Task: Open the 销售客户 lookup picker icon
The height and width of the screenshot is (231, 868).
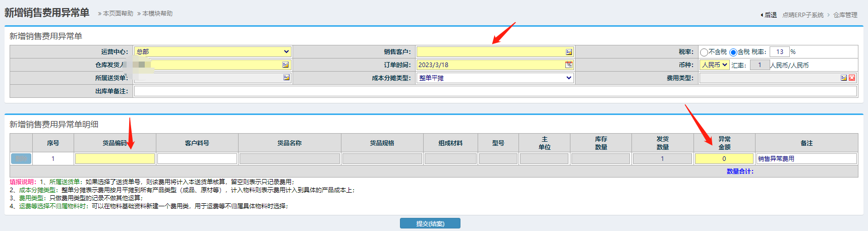Action: pyautogui.click(x=569, y=52)
